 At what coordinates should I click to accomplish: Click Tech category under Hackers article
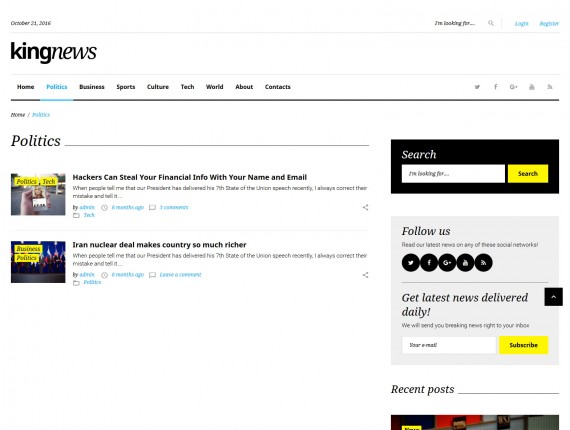pos(89,215)
